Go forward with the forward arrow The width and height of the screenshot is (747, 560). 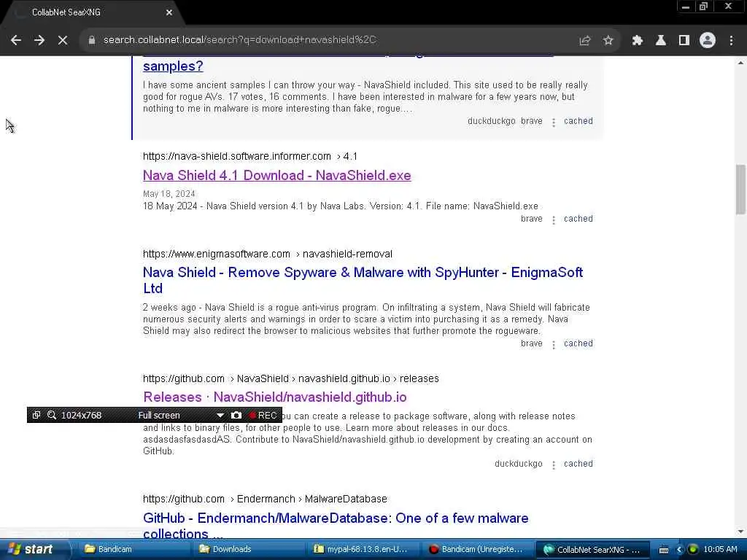[39, 41]
